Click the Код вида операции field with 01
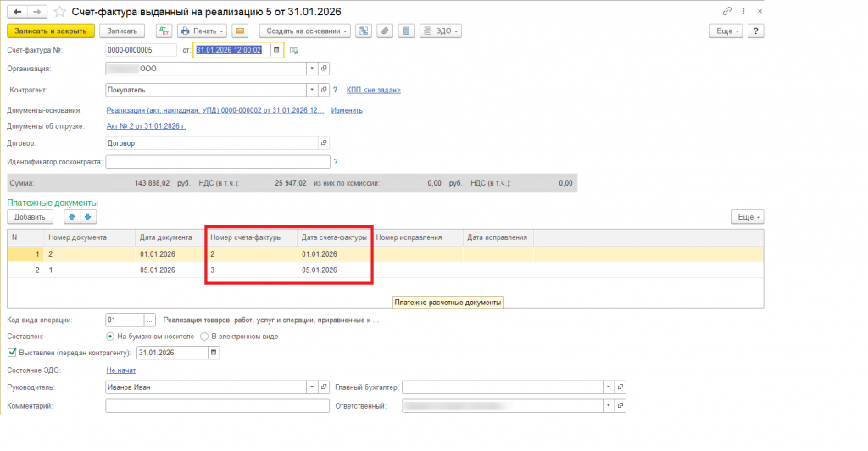Screen dimensions: 868x451 point(125,320)
